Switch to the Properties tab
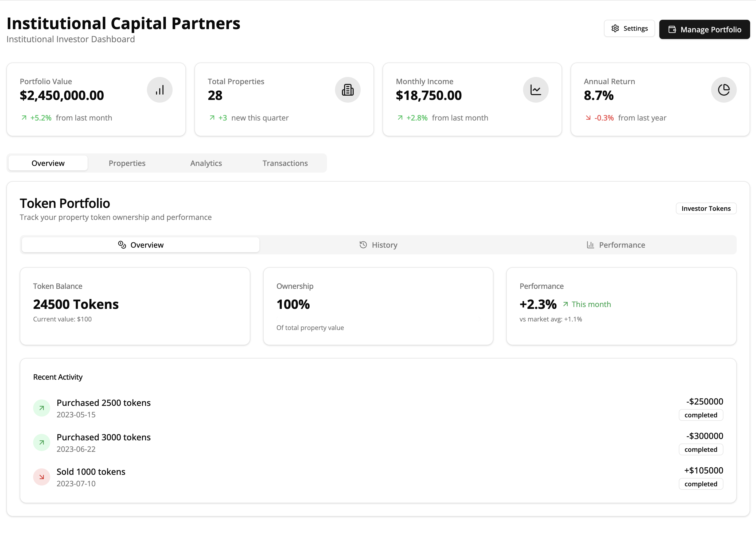The image size is (756, 536). [127, 163]
